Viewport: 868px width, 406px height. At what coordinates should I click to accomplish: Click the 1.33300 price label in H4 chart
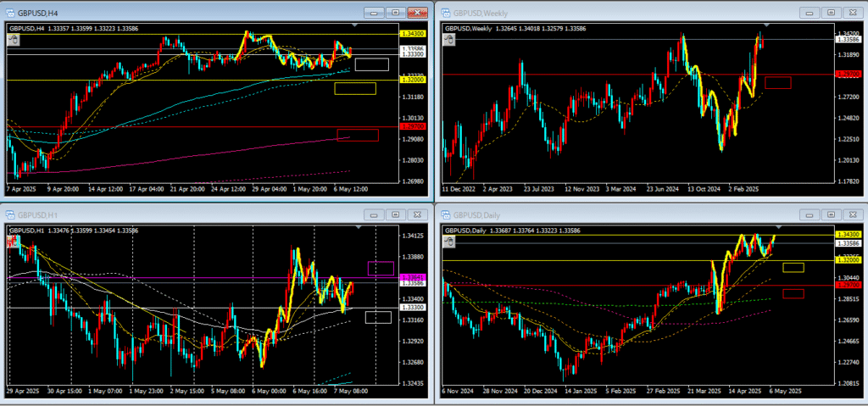[x=413, y=54]
